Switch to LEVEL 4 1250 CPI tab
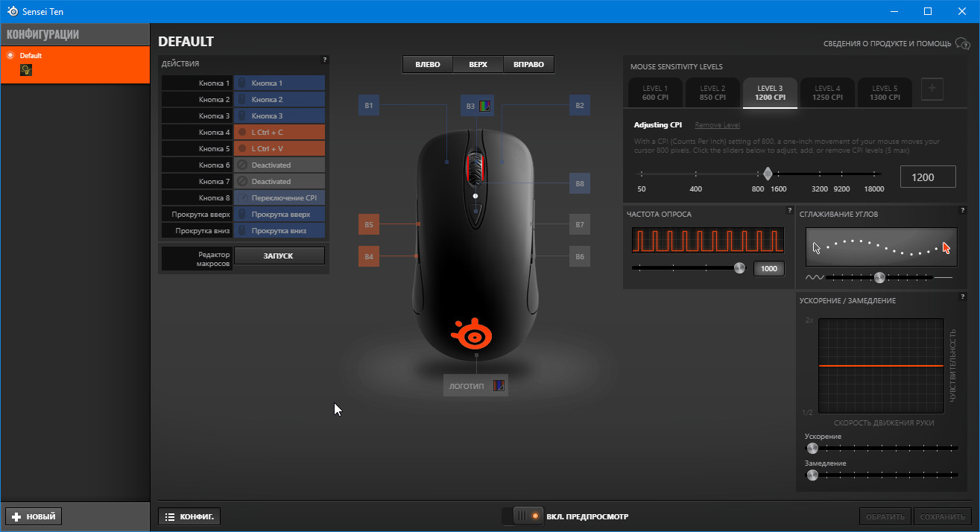 tap(827, 92)
